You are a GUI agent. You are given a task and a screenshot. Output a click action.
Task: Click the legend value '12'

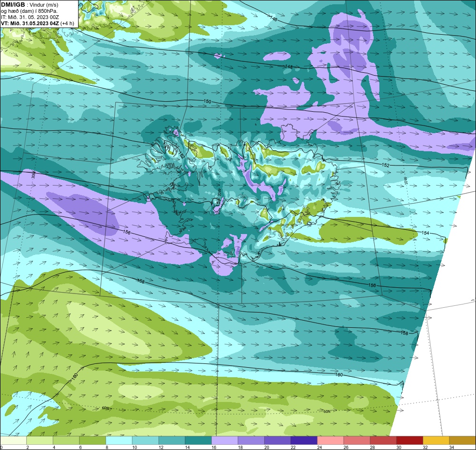click(161, 447)
